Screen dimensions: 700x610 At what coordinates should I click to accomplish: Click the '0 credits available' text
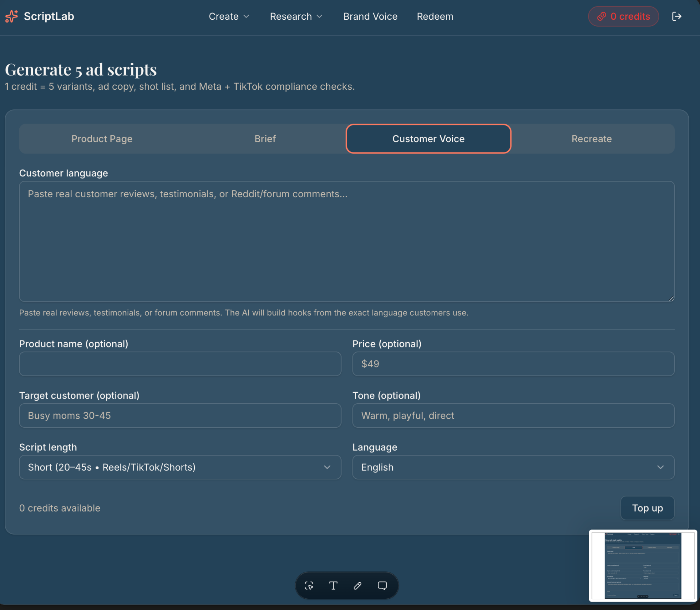tap(60, 508)
